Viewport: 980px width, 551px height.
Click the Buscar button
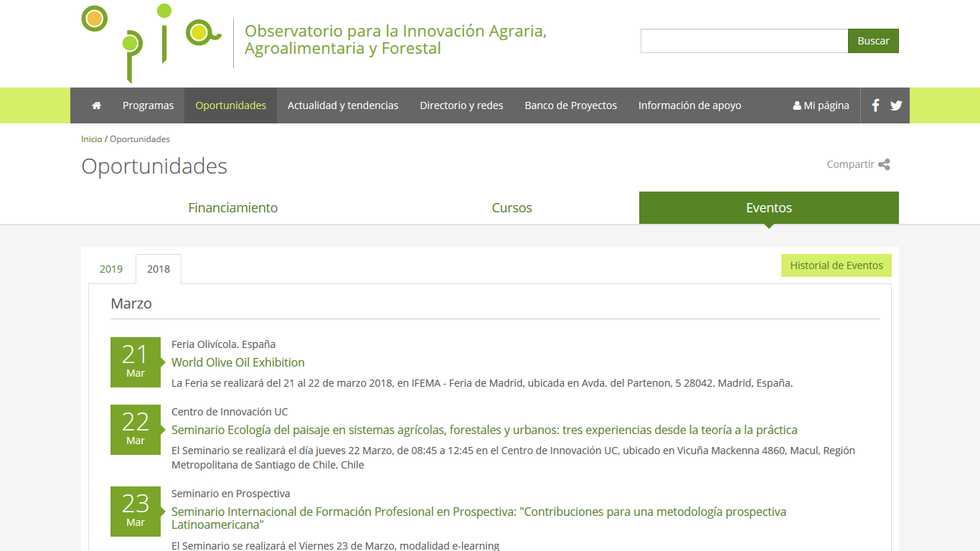(873, 41)
